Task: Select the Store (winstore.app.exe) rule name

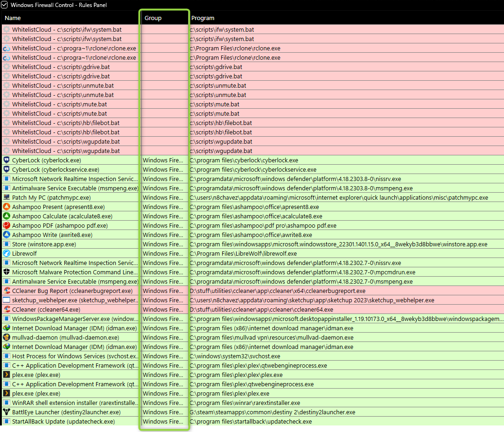Action: (44, 244)
